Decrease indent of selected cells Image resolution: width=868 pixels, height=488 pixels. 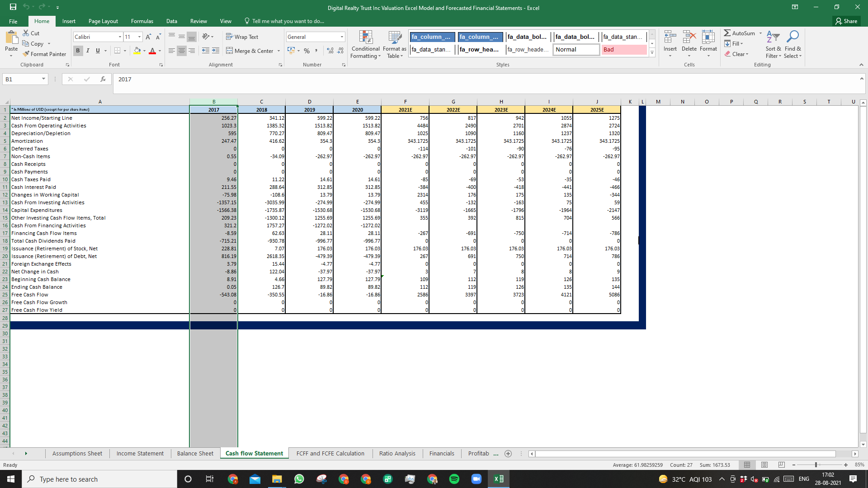tap(206, 51)
